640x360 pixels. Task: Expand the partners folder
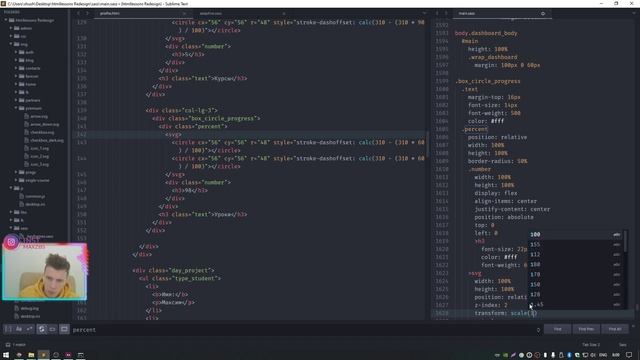point(16,100)
